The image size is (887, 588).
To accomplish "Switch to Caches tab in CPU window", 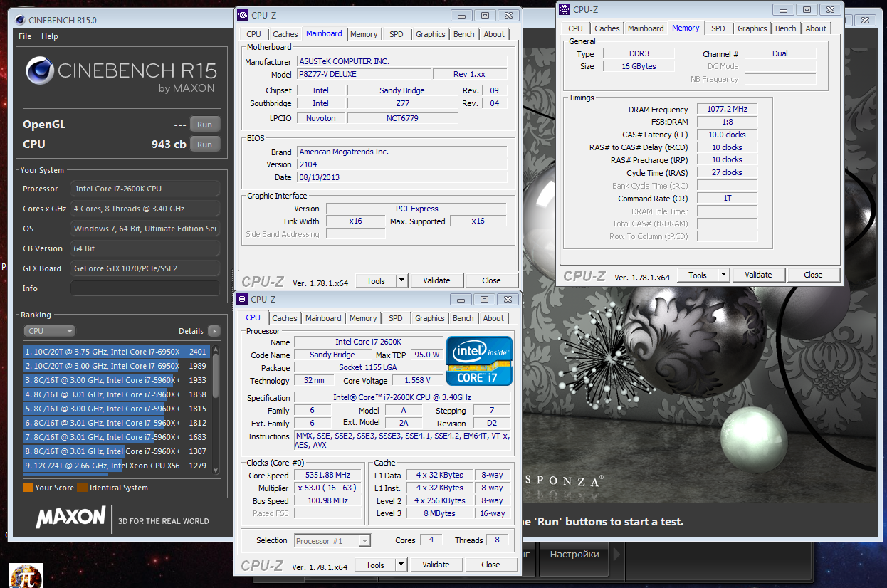I will [285, 318].
